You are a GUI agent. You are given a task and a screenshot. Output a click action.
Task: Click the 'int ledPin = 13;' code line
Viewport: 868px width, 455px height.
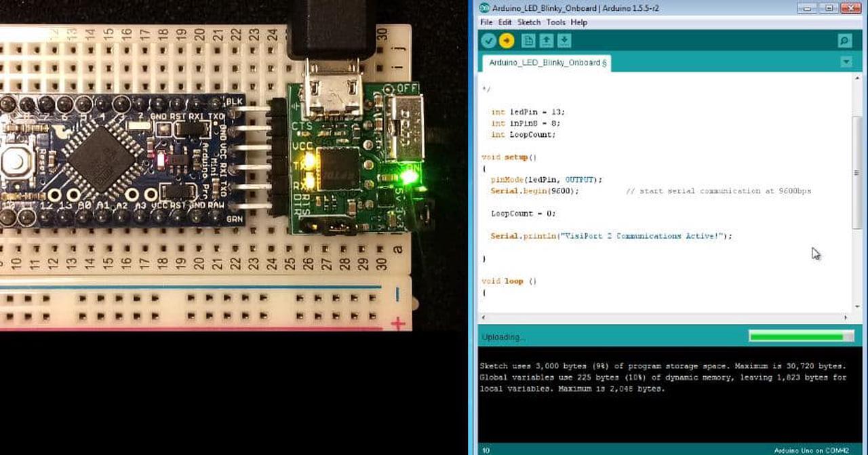[x=528, y=112]
